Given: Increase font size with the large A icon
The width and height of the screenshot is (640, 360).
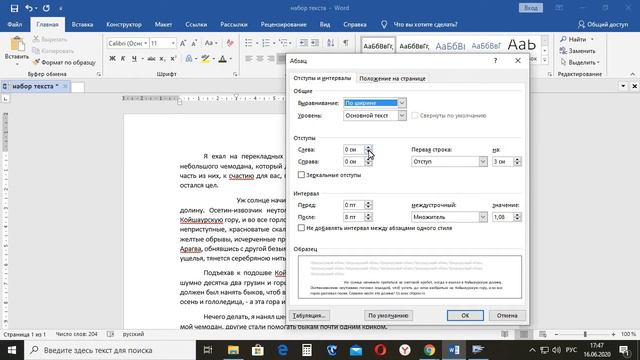Looking at the screenshot, I should pyautogui.click(x=183, y=43).
